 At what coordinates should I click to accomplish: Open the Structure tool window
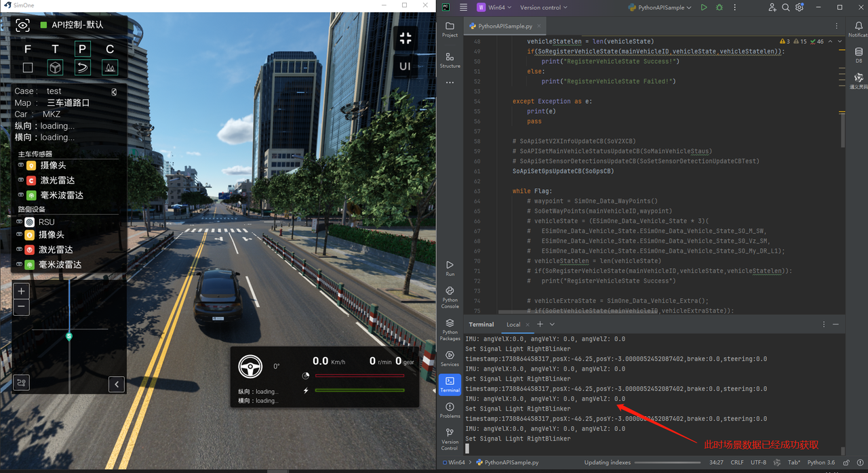click(450, 60)
